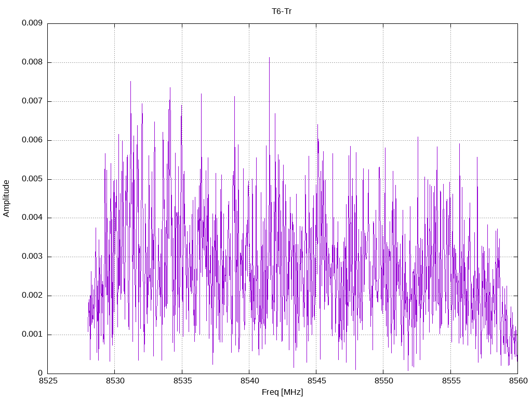Click the 0.006 y-axis tick label

(32, 140)
